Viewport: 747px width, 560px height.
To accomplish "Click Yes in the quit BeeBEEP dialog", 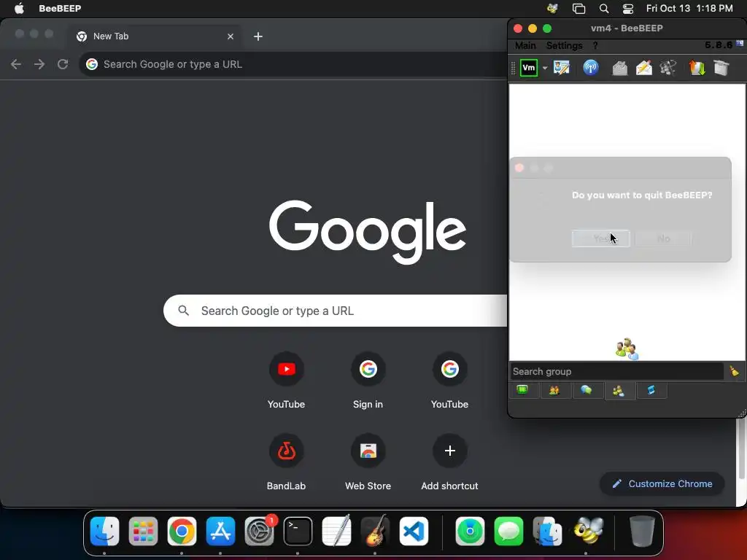I will click(601, 238).
